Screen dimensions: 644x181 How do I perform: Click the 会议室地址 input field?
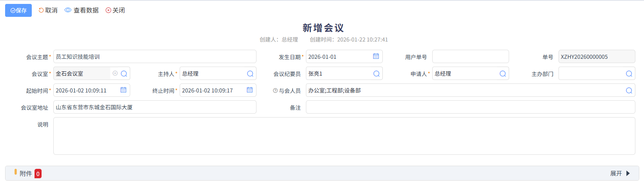(155, 107)
